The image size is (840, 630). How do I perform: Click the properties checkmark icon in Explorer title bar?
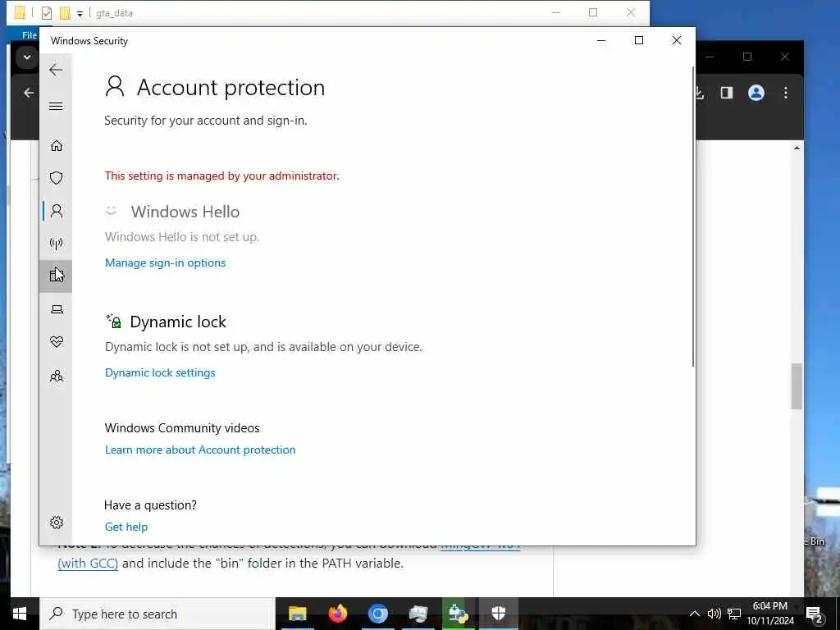pyautogui.click(x=47, y=13)
